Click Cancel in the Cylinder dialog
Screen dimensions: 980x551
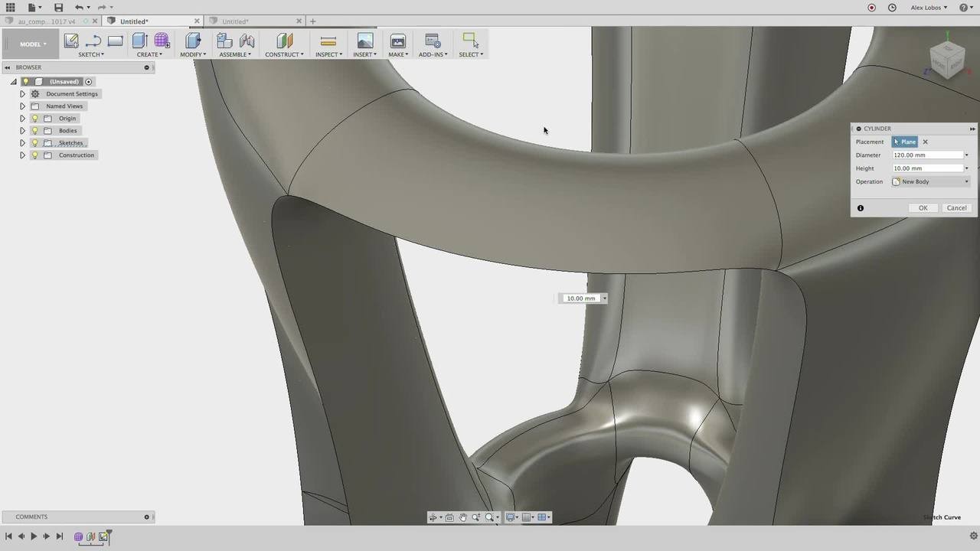(x=956, y=208)
